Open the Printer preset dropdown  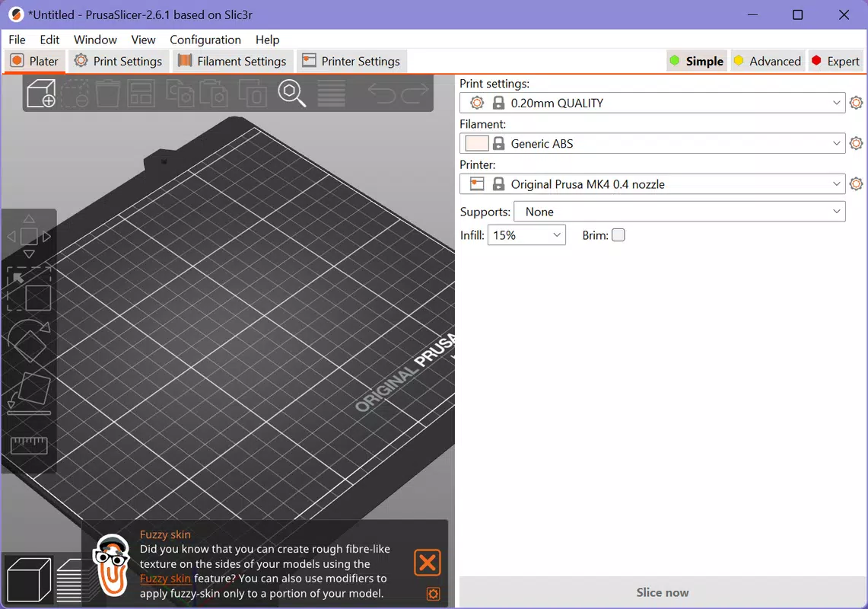click(x=652, y=184)
